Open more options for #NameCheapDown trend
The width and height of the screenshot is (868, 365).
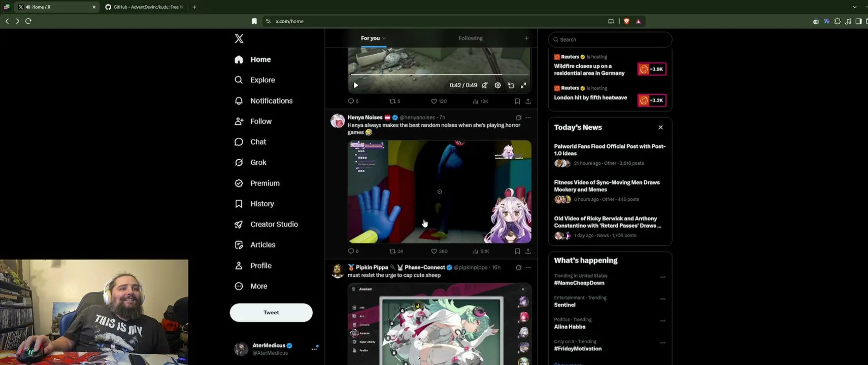point(662,277)
